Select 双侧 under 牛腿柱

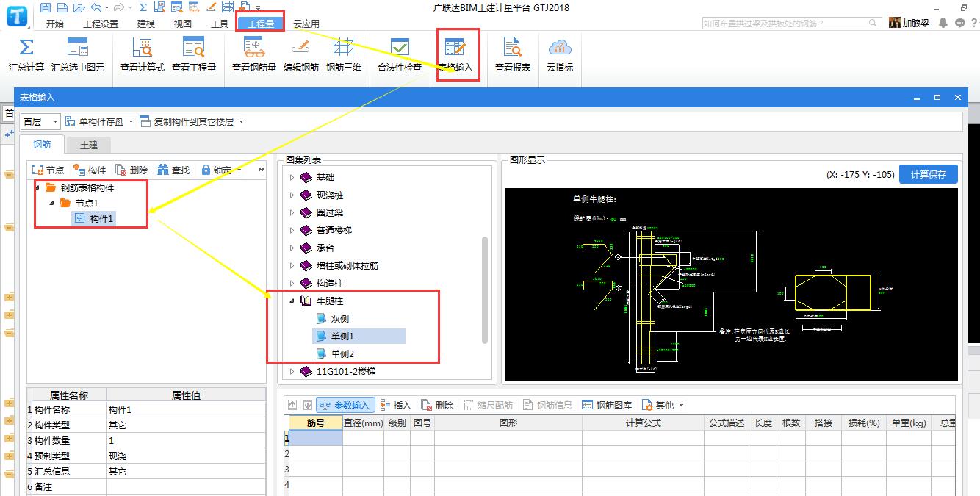tap(339, 319)
